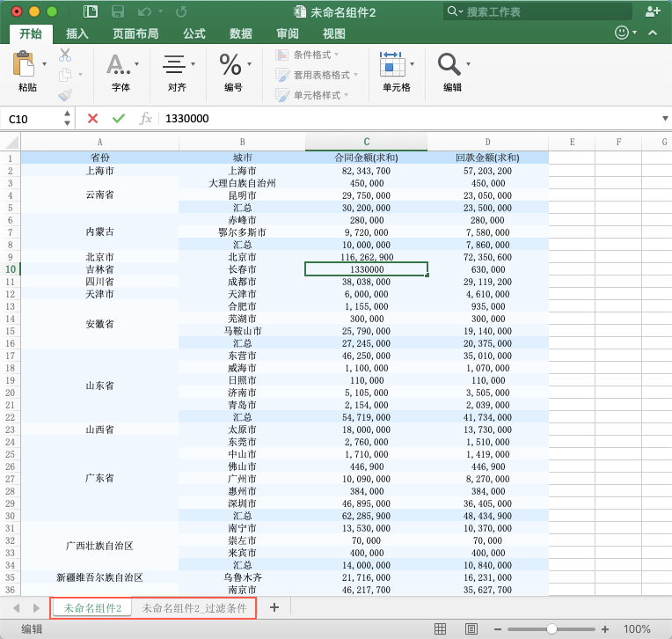Click the zoom out minus icon
Viewport: 672px width, 639px height.
[498, 629]
